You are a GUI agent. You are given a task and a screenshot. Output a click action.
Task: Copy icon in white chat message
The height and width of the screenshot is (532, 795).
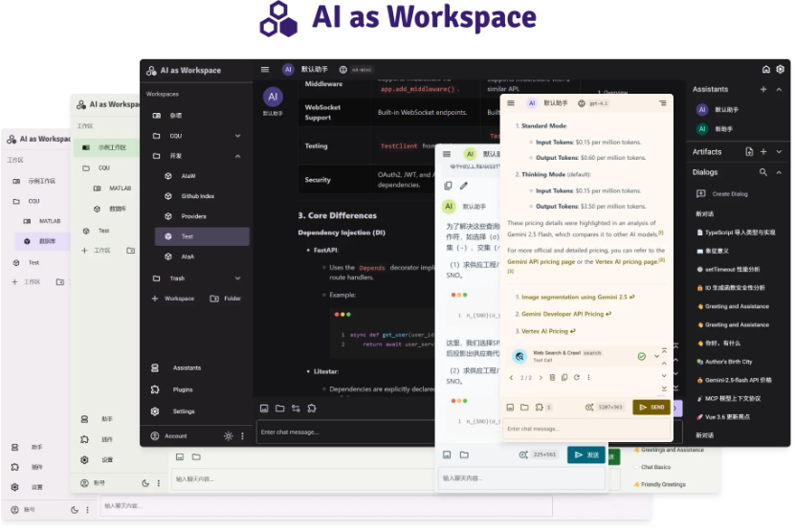(x=448, y=187)
